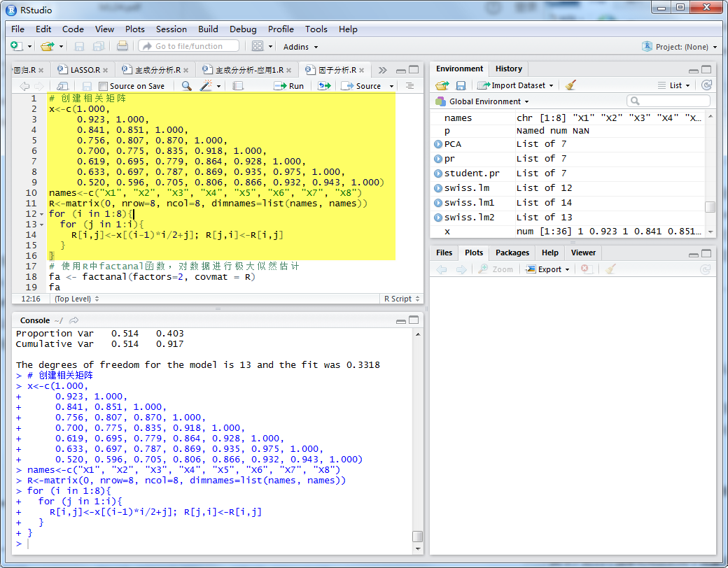
Task: Enable the Source on Save checkbox
Action: pyautogui.click(x=104, y=86)
